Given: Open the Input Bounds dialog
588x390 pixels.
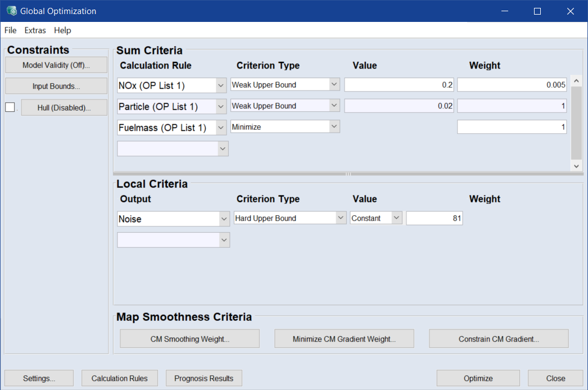Looking at the screenshot, I should [x=56, y=86].
